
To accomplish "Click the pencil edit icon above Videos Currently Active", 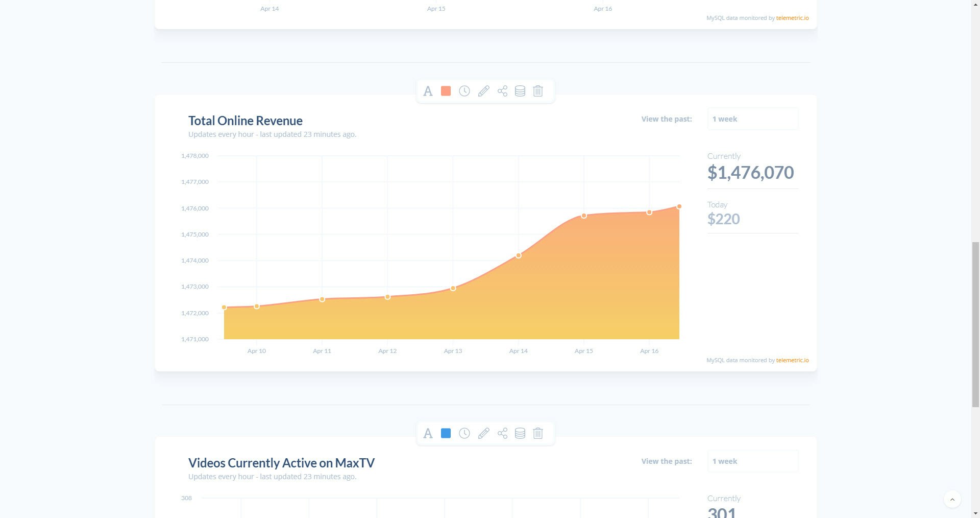I will (483, 433).
